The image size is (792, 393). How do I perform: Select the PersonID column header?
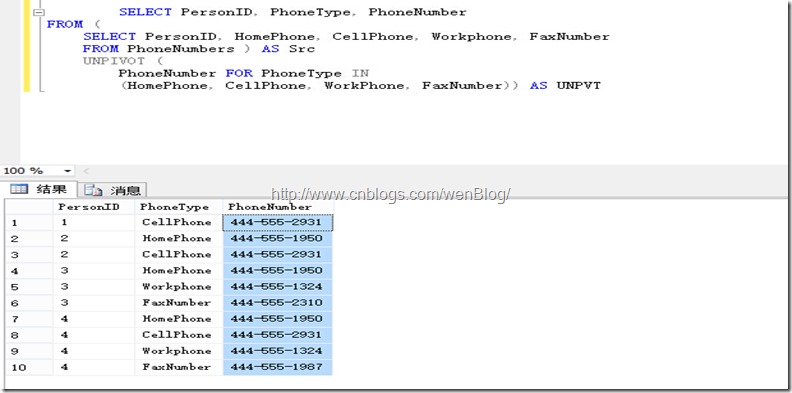93,207
